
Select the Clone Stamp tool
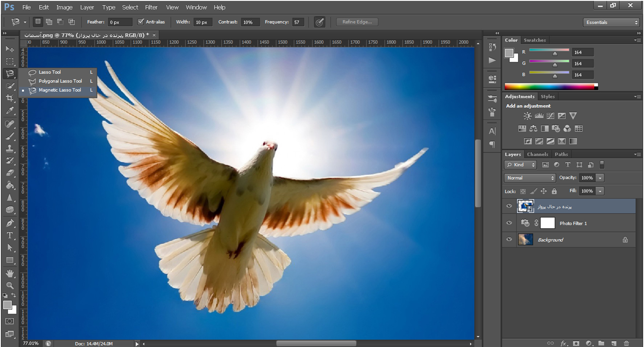pos(10,149)
